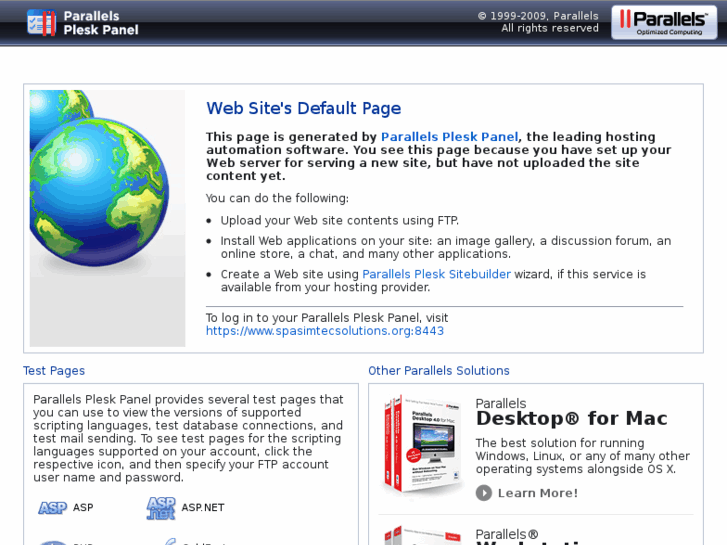The height and width of the screenshot is (545, 727).
Task: Click the ASP.NET test page icon
Action: (161, 508)
